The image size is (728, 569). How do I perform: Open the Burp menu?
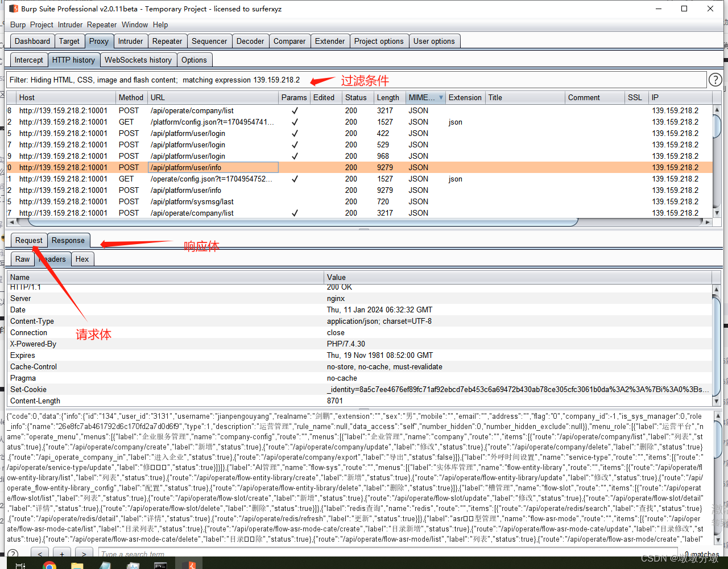click(18, 24)
